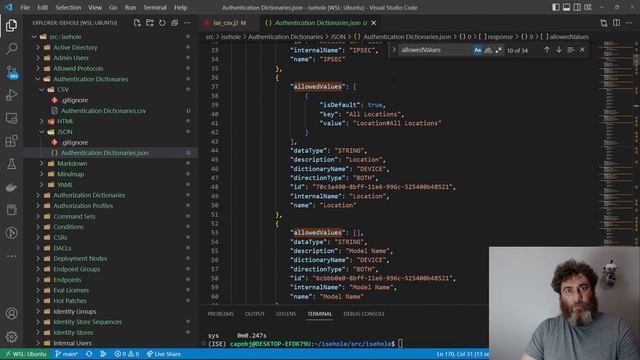The height and width of the screenshot is (360, 640).
Task: Create a new folder in Explorer
Action: 150,23
